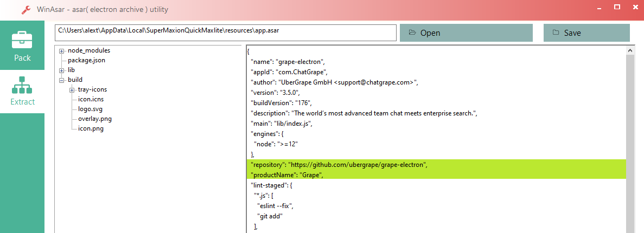The image size is (644, 233).
Task: Click the "node": ">=12" line
Action: [x=275, y=144]
